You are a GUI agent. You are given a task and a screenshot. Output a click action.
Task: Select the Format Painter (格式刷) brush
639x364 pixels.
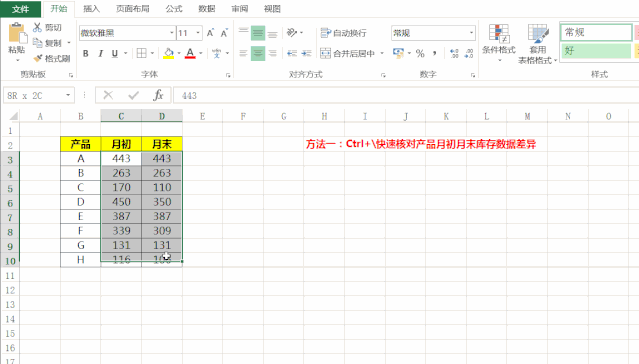pos(38,58)
